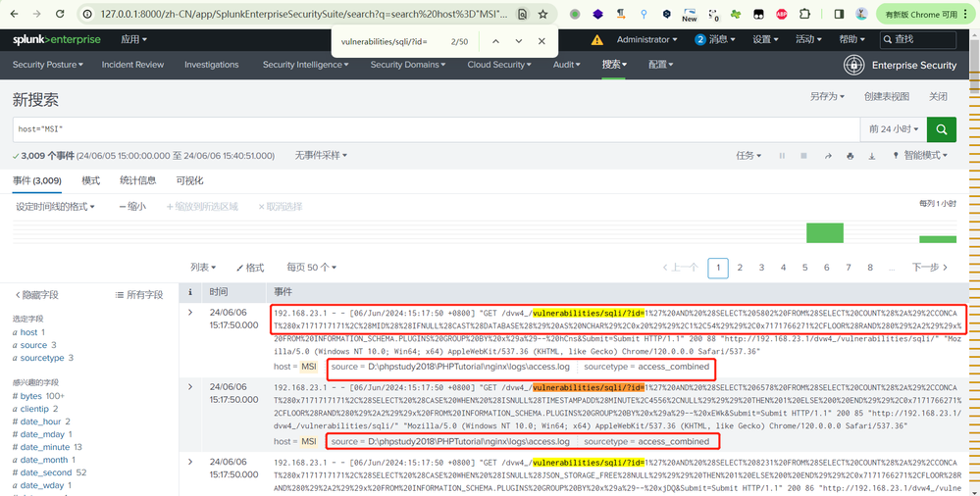
Task: Go back with the browser back arrow
Action: [14, 14]
